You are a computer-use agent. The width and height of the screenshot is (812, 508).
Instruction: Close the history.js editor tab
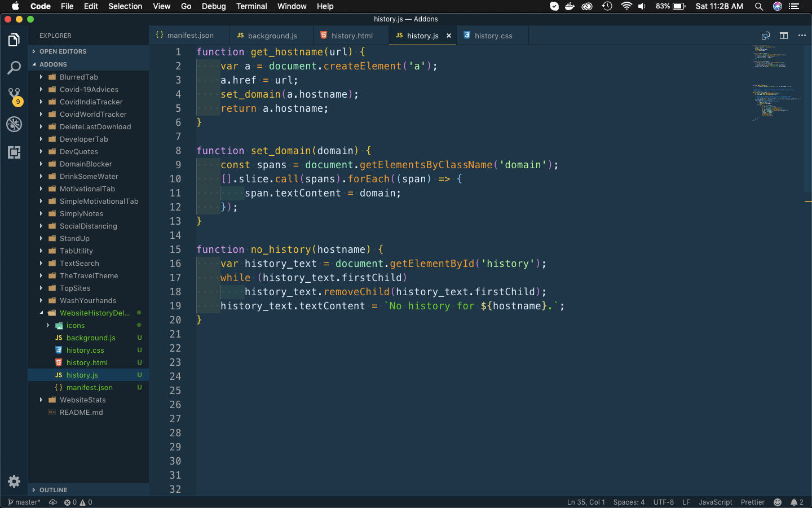pos(449,36)
